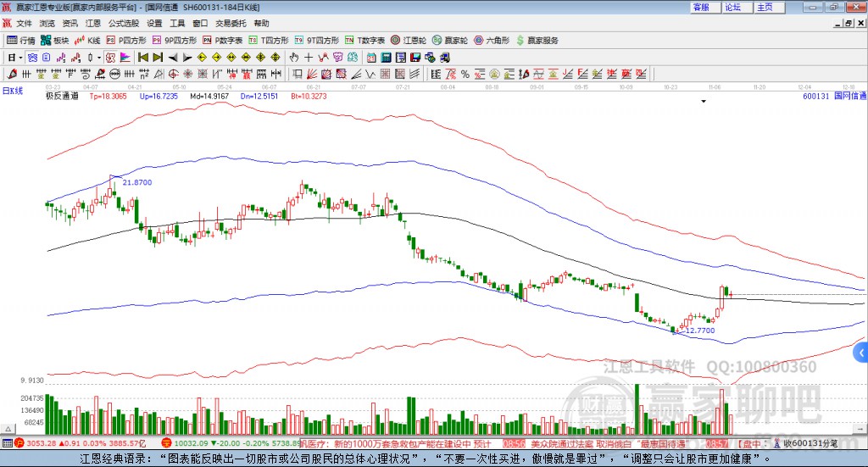
Task: Open the 公式选股 menu
Action: (x=124, y=23)
